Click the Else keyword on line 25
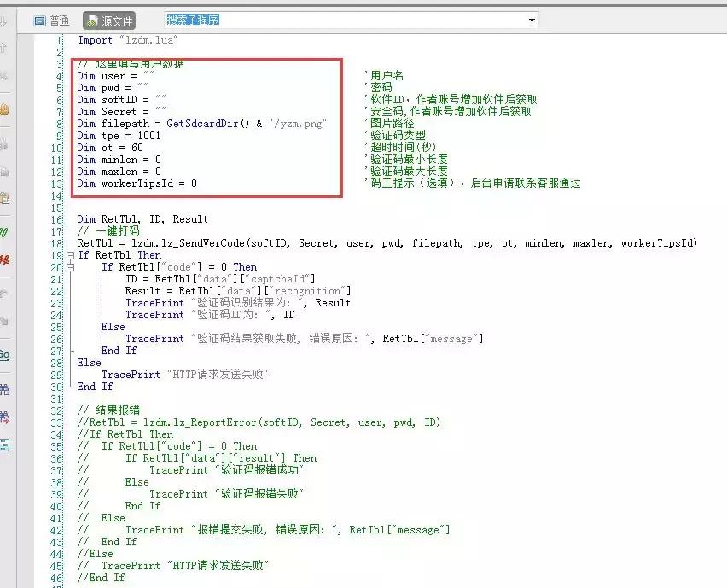727x588 pixels. [113, 327]
